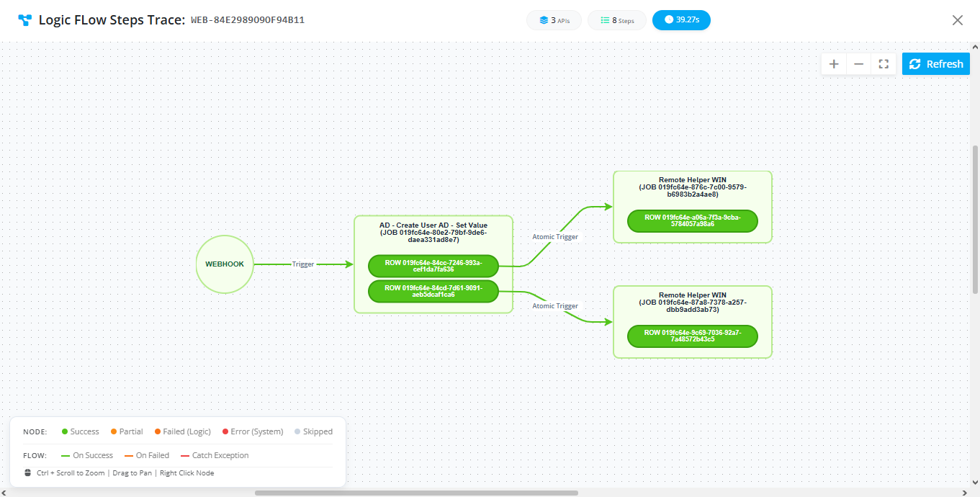
Task: Open the 3 APIs badge
Action: pyautogui.click(x=554, y=20)
